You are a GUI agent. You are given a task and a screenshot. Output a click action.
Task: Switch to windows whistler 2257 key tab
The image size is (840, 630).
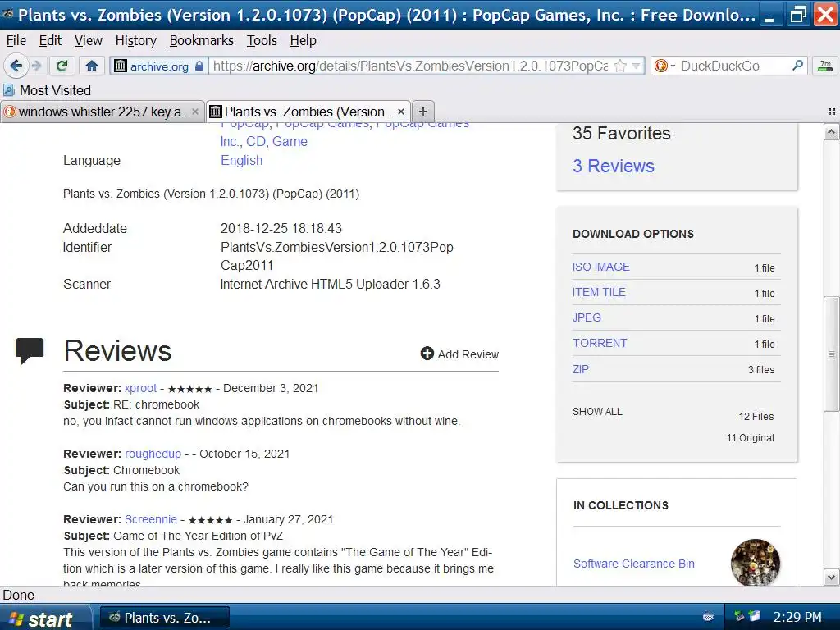pyautogui.click(x=102, y=112)
